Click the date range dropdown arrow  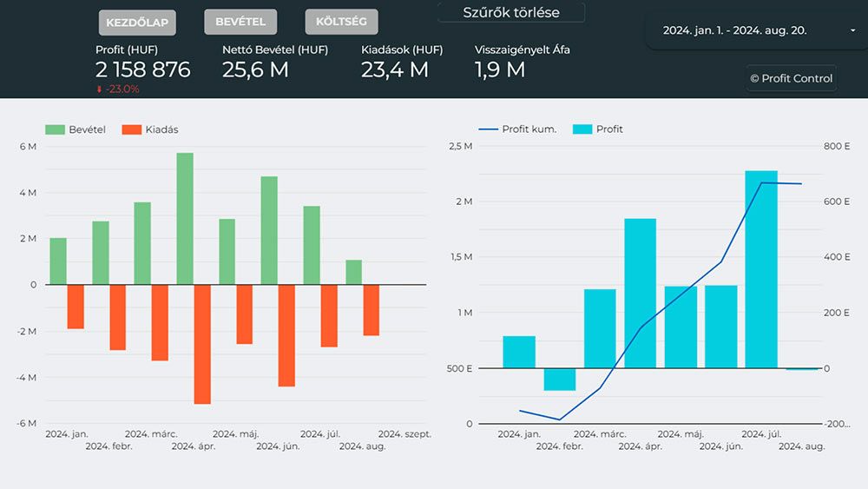pyautogui.click(x=853, y=30)
